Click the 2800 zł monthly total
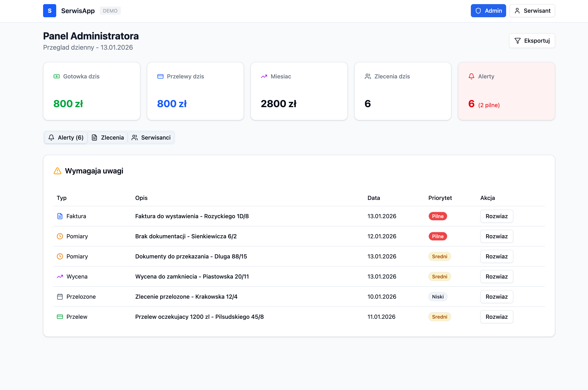This screenshot has height=390, width=588. point(278,104)
